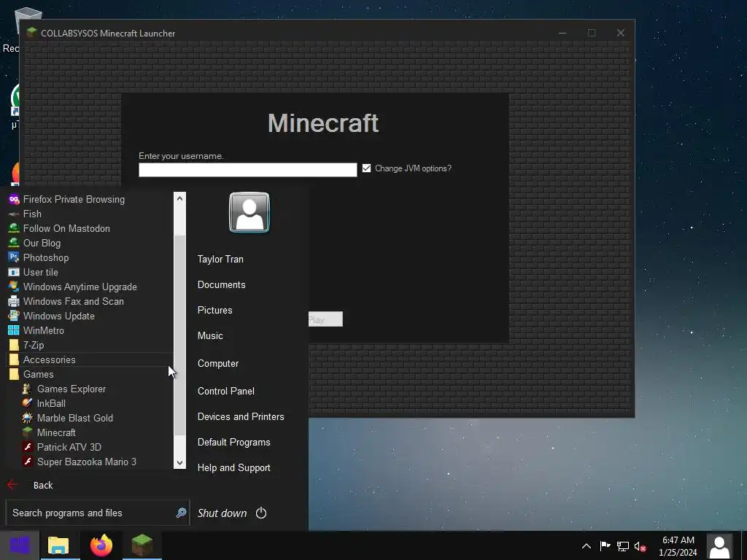Open Computer from start menu
Viewport: 747px width, 560px height.
218,364
